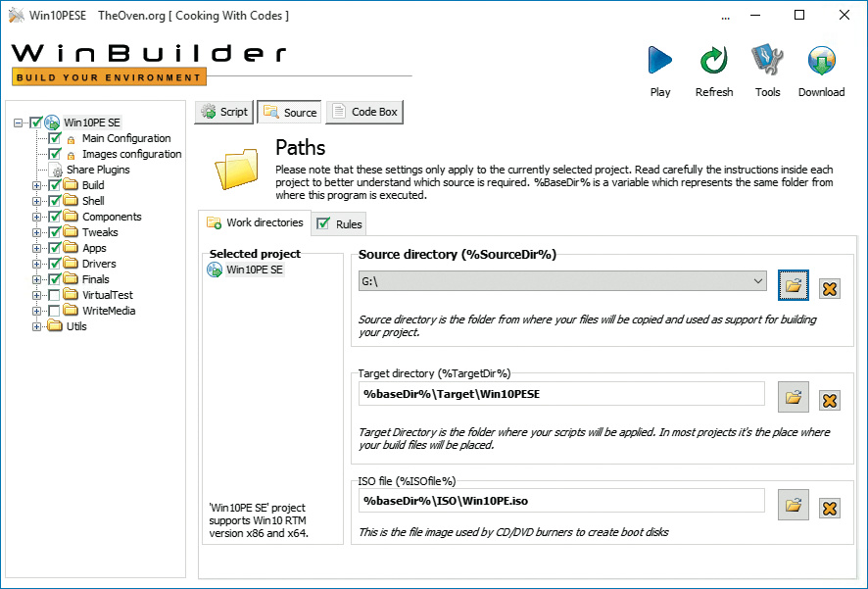Uncheck the Shell folder checkbox

(x=54, y=200)
